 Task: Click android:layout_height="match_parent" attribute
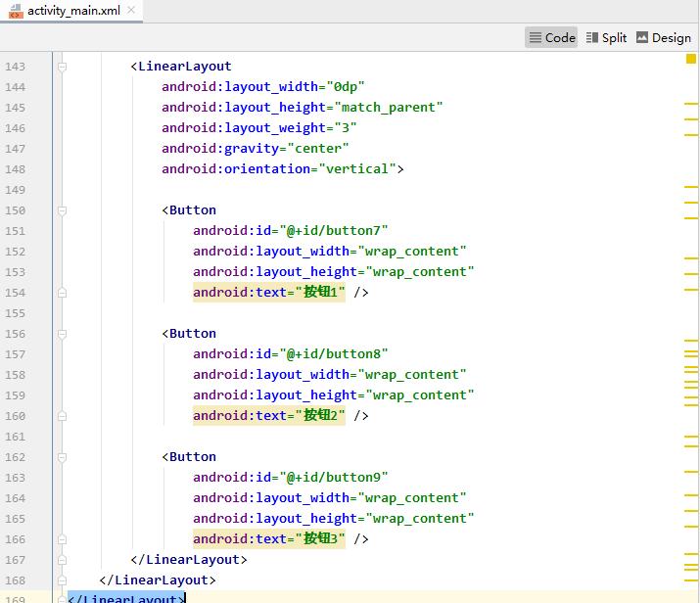click(x=303, y=107)
